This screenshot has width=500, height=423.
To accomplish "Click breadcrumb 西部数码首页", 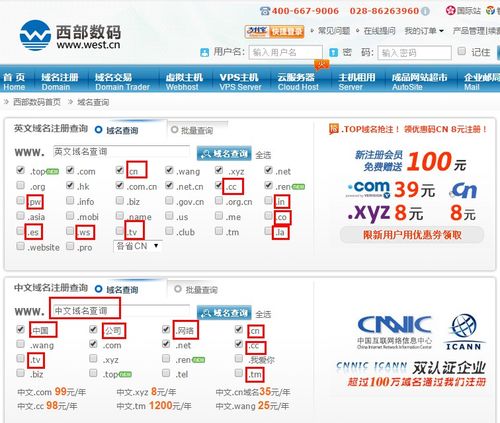I will (37, 102).
